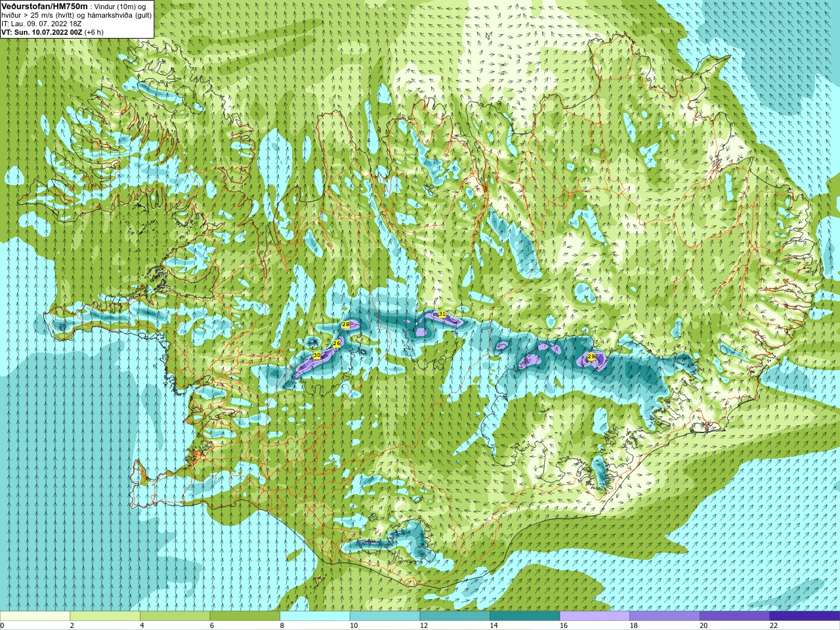
Task: Click the legend scale number 22
Action: (x=774, y=625)
